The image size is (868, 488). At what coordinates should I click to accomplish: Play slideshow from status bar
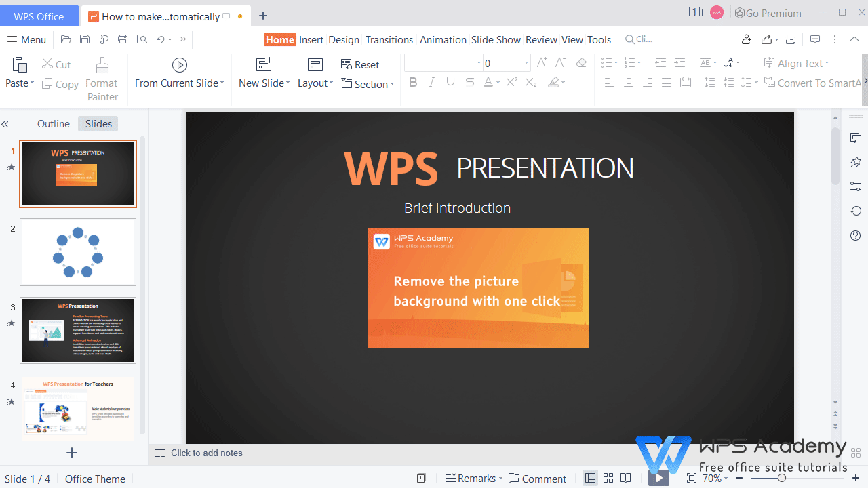coord(658,479)
